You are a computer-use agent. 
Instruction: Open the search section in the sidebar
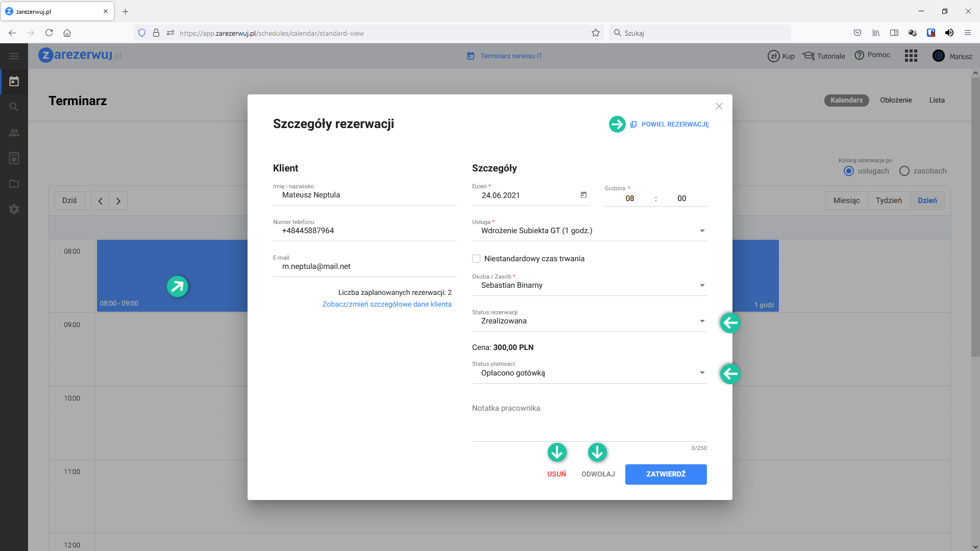(14, 107)
